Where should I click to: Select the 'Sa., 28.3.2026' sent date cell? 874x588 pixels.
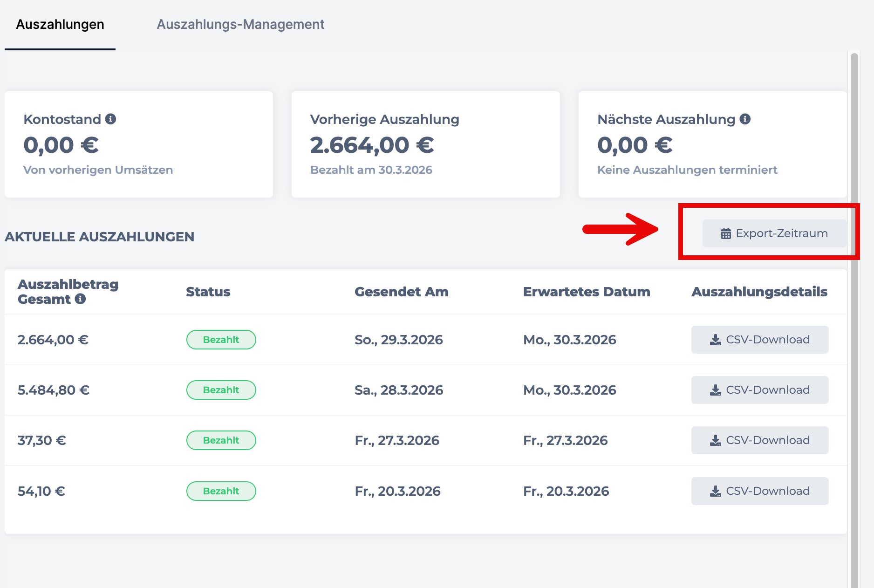click(x=399, y=390)
